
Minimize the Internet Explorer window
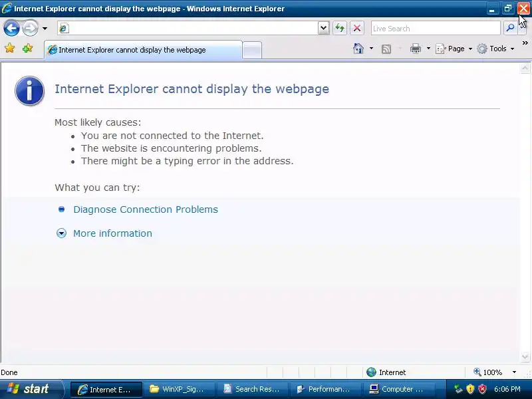coord(491,9)
